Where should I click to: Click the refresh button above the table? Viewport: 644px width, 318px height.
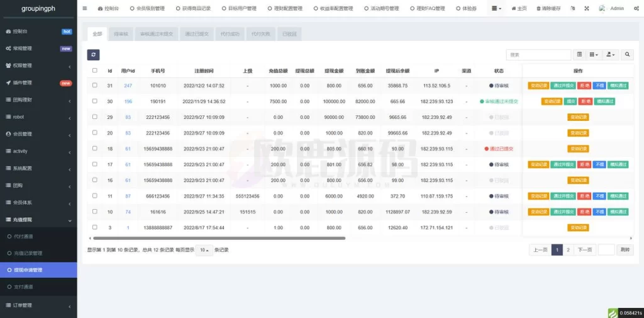click(x=93, y=55)
